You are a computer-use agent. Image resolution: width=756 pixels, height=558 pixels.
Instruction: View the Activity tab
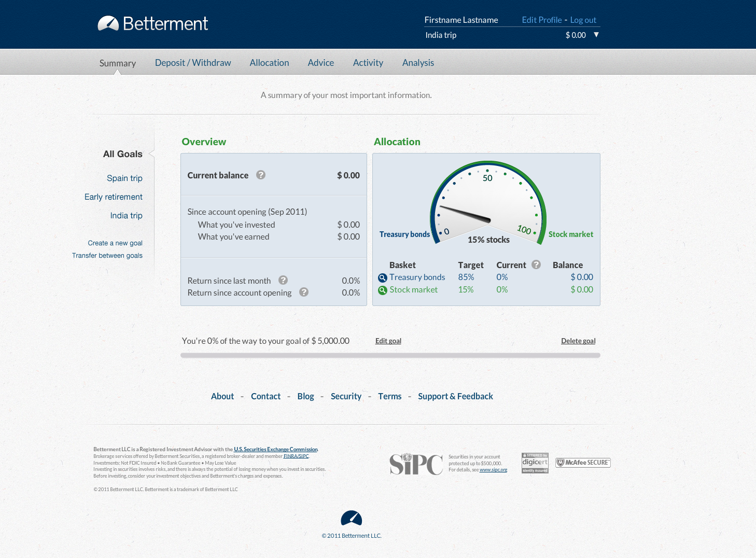[368, 63]
